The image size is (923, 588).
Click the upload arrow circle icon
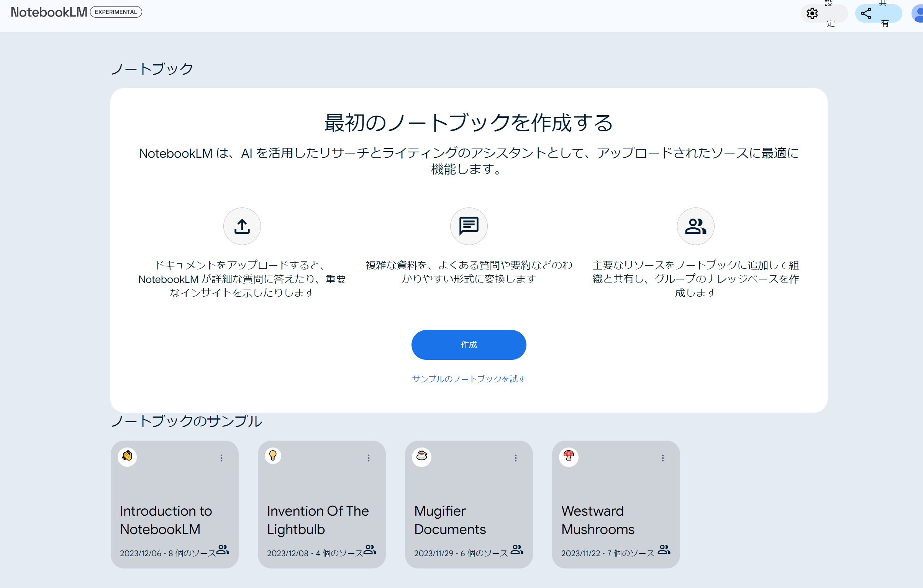[242, 226]
